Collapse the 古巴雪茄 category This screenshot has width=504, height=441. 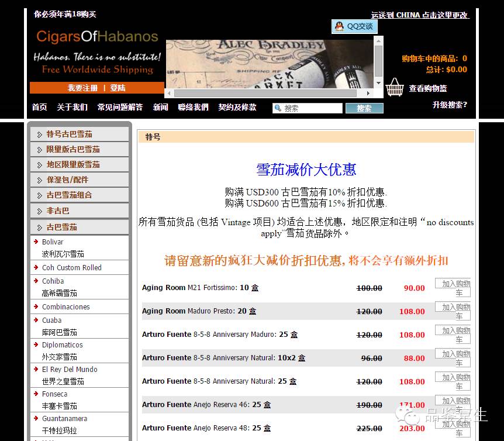coord(80,228)
